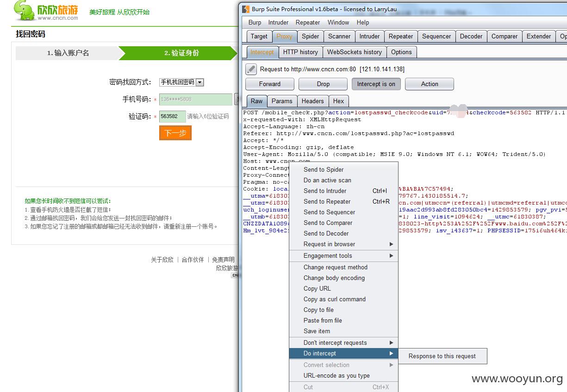Expand the Do intercept submenu
Screen dimensions: 567x392
coord(343,353)
